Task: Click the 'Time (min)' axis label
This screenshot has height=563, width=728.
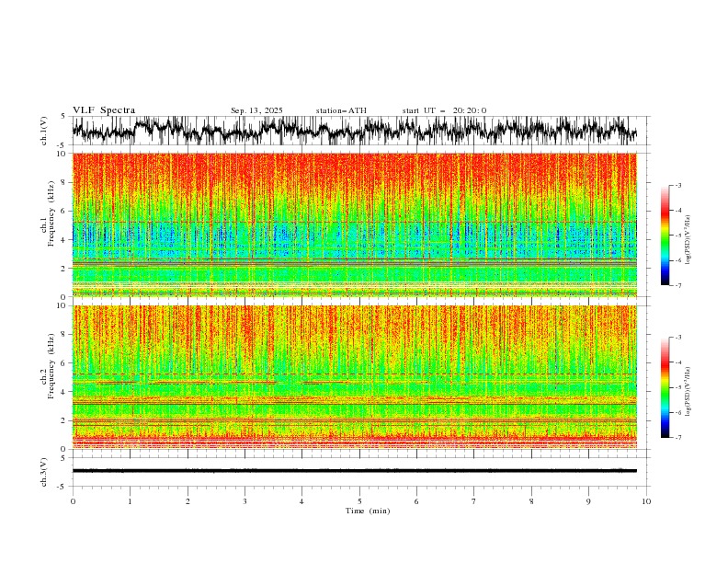Action: point(368,511)
